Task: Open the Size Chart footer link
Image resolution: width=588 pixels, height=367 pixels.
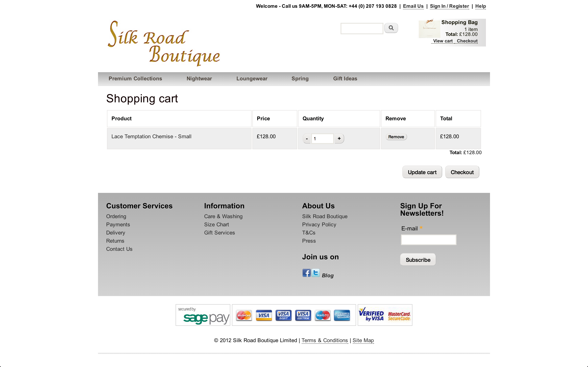Action: [x=216, y=224]
